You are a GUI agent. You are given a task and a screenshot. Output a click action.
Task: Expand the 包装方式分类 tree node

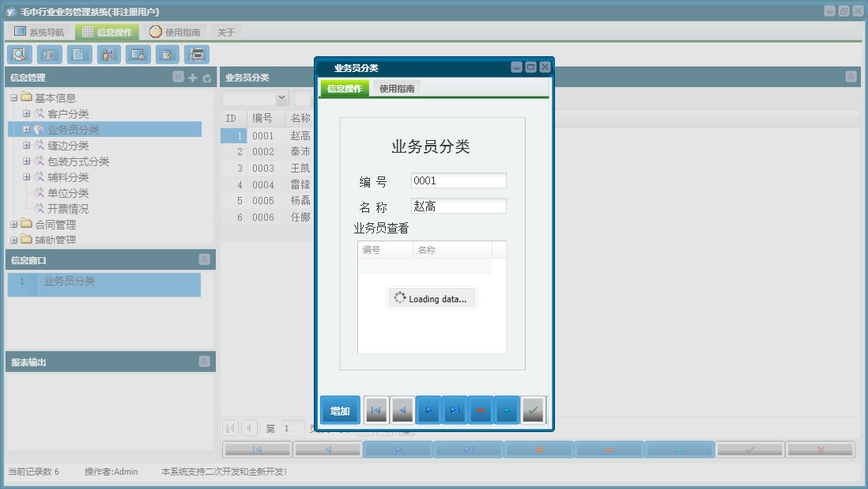tap(26, 161)
